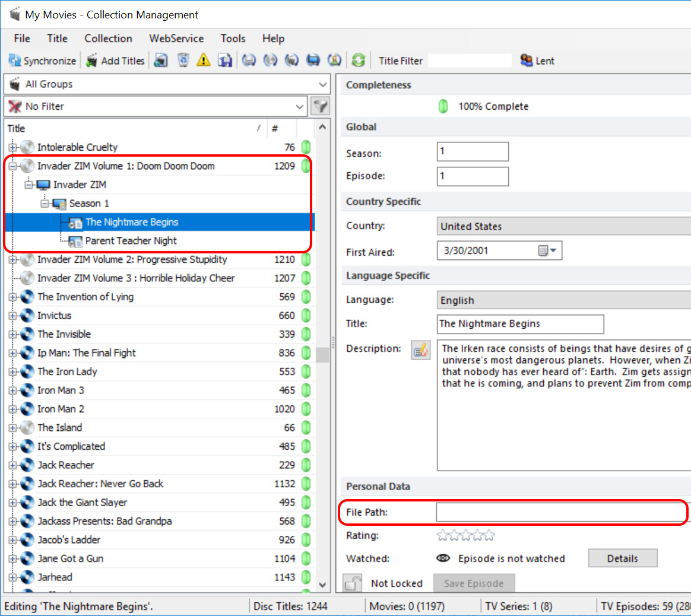This screenshot has height=616, width=691.
Task: Select the It's Complicated title
Action: coord(71,446)
